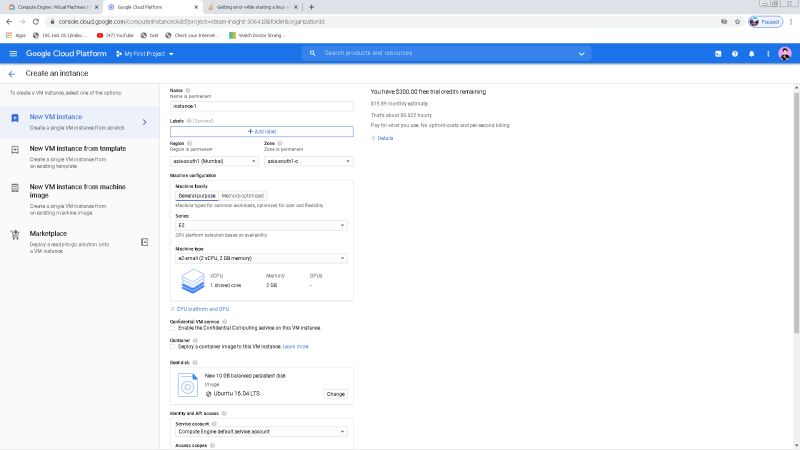This screenshot has width=800, height=450.
Task: Click the Paused profile button in Chrome
Action: pos(765,21)
